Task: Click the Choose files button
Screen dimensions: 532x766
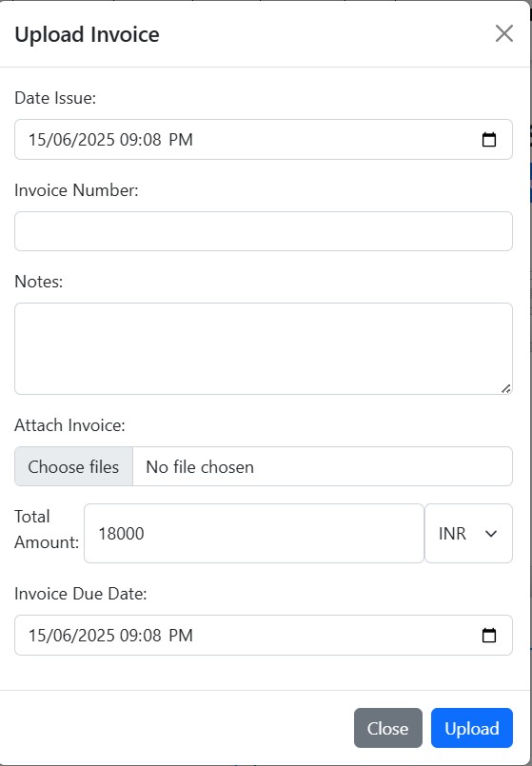Action: point(74,466)
